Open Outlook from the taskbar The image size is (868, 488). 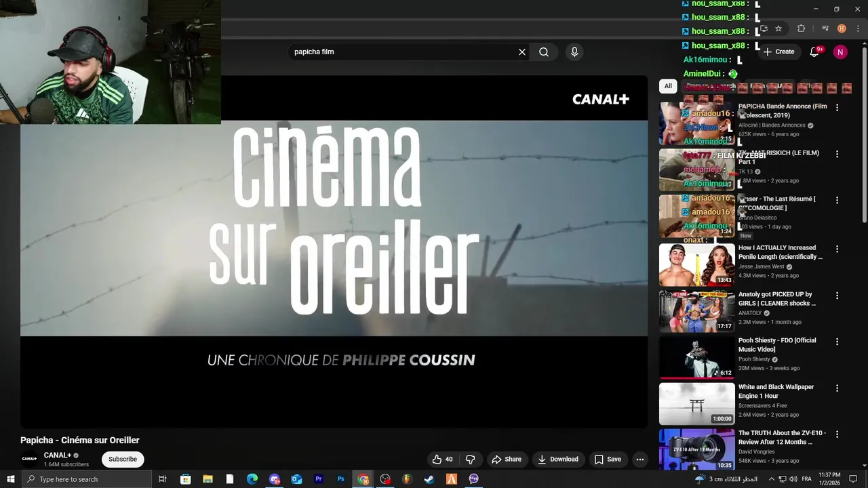pyautogui.click(x=296, y=479)
